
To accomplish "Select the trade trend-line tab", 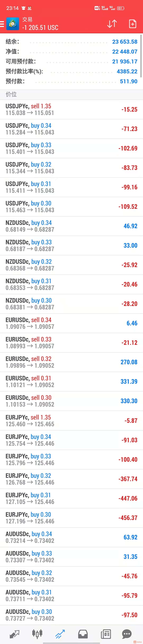I will [60, 634].
